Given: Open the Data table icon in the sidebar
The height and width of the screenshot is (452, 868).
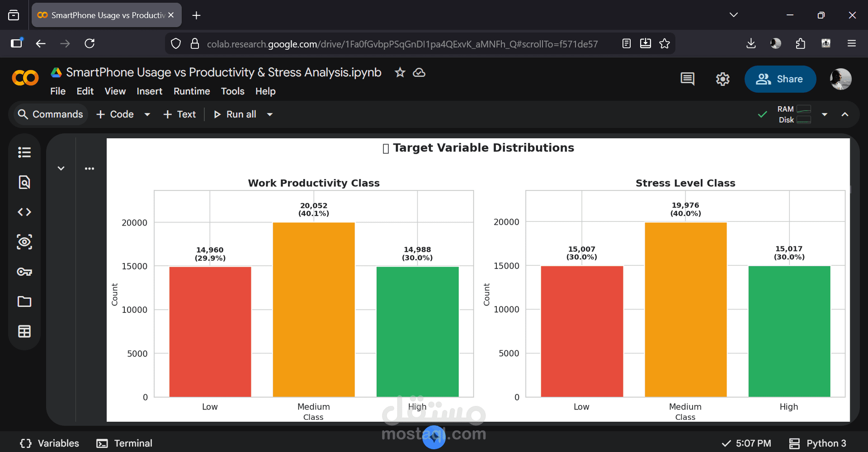Looking at the screenshot, I should pyautogui.click(x=24, y=331).
